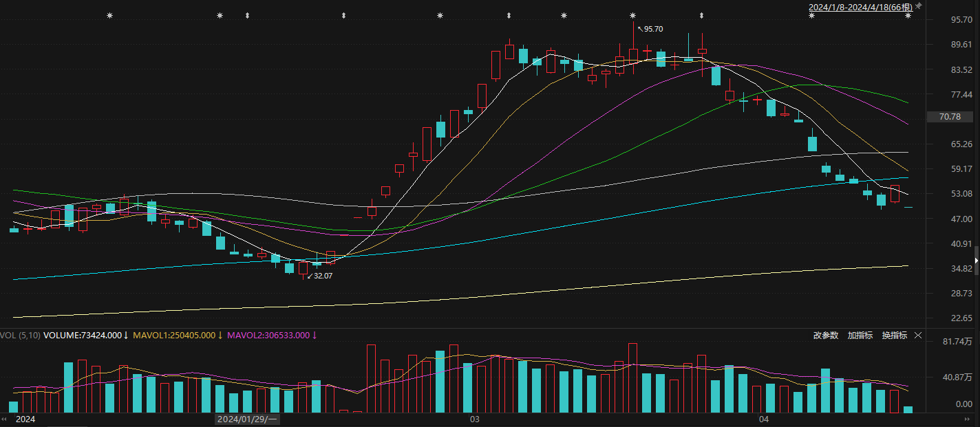Toggle the MAVOL2 legend line
Viewport: 980px width, 427px height.
[269, 336]
